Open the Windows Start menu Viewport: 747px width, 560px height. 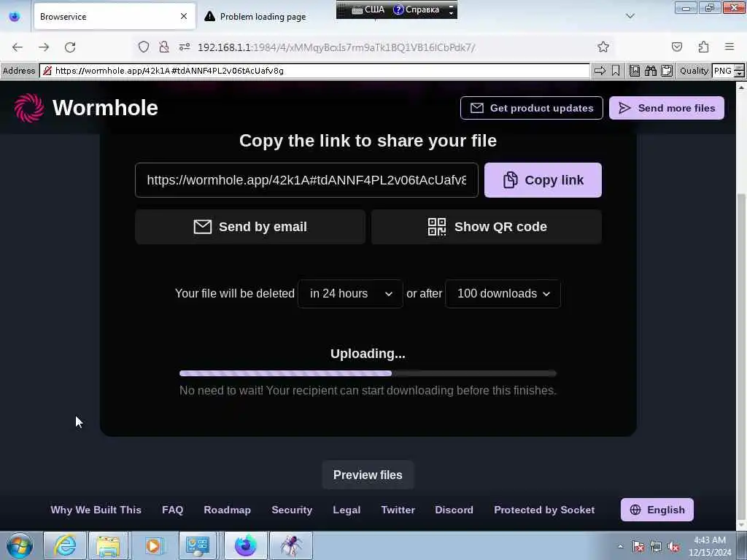click(x=20, y=545)
